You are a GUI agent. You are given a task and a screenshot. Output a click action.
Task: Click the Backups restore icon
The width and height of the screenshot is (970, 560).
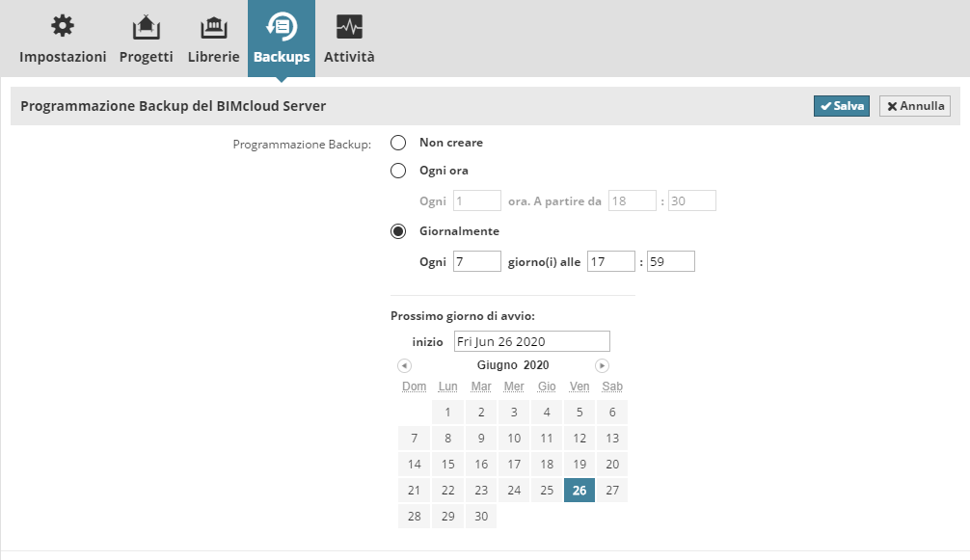click(x=282, y=26)
